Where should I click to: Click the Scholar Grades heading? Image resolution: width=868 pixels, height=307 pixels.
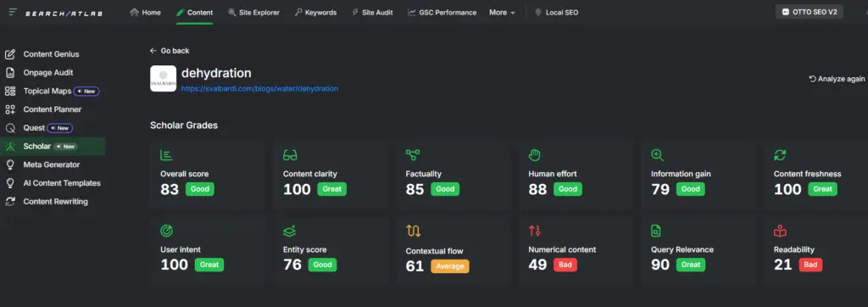pyautogui.click(x=184, y=126)
